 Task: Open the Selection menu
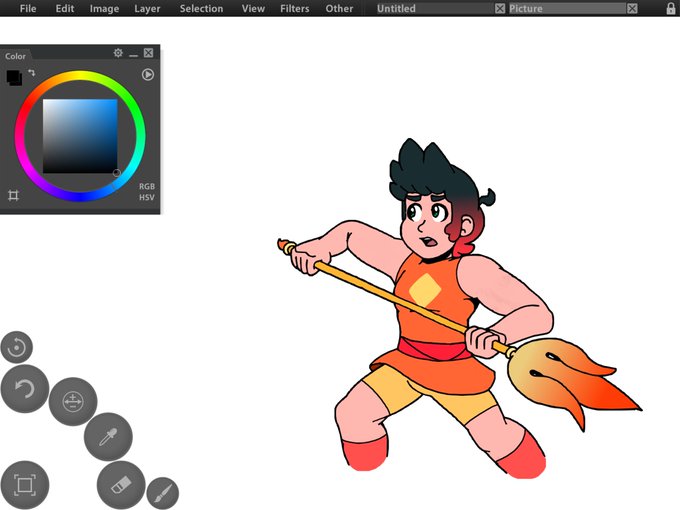pyautogui.click(x=201, y=8)
